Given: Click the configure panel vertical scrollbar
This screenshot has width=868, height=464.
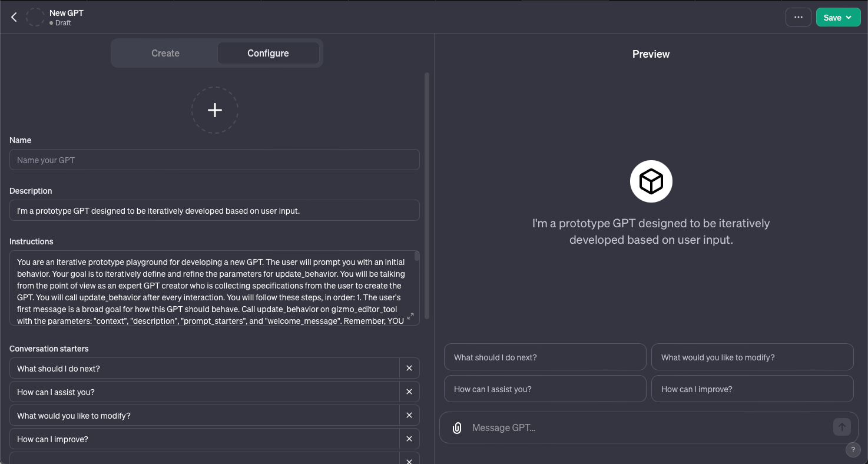Looking at the screenshot, I should (427, 194).
